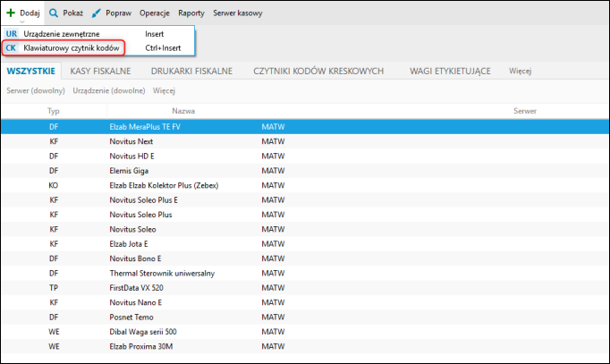The image size is (610, 364).
Task: Open the Raporty menu
Action: pyautogui.click(x=191, y=14)
